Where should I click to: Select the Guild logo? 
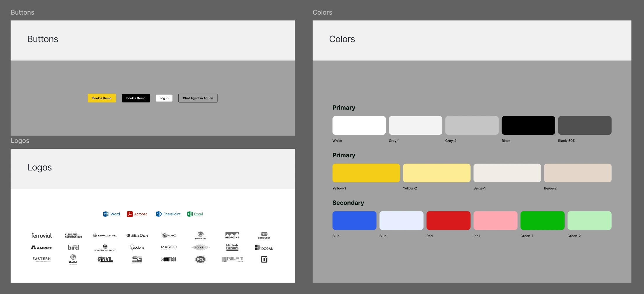[x=73, y=259]
